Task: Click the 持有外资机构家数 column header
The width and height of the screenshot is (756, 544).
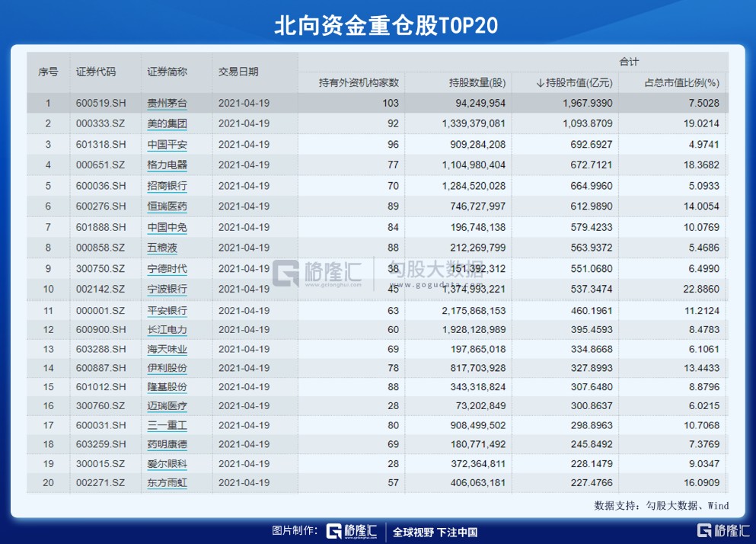Action: [x=359, y=82]
